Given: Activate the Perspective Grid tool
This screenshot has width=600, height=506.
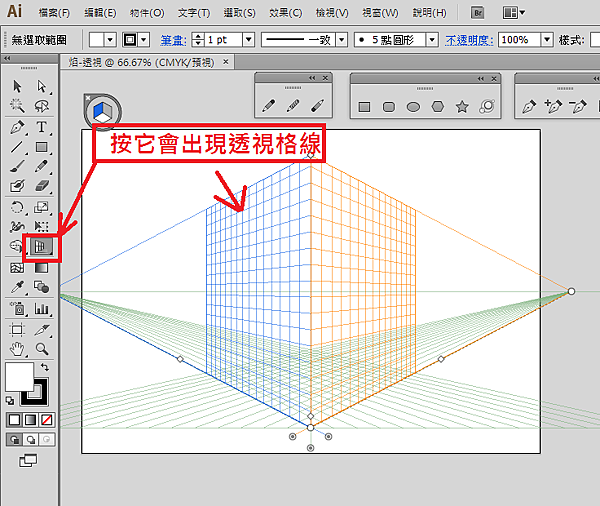Looking at the screenshot, I should coord(41,247).
